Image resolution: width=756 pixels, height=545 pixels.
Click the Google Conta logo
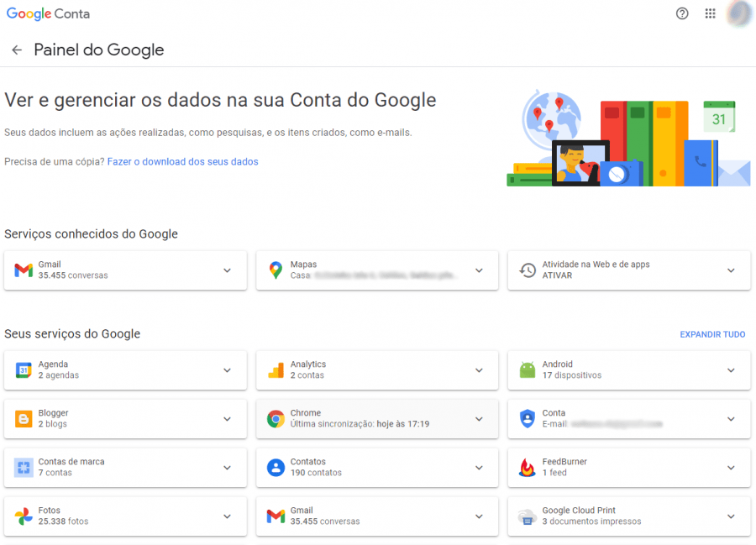pos(48,14)
